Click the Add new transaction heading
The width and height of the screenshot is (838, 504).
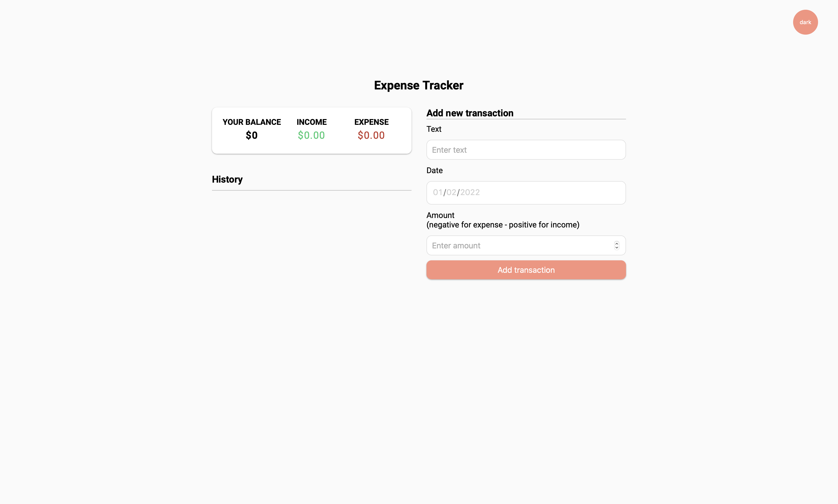[x=470, y=113]
